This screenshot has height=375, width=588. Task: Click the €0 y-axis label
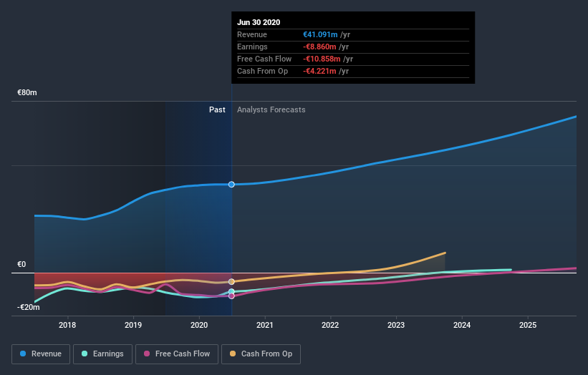[x=21, y=264]
